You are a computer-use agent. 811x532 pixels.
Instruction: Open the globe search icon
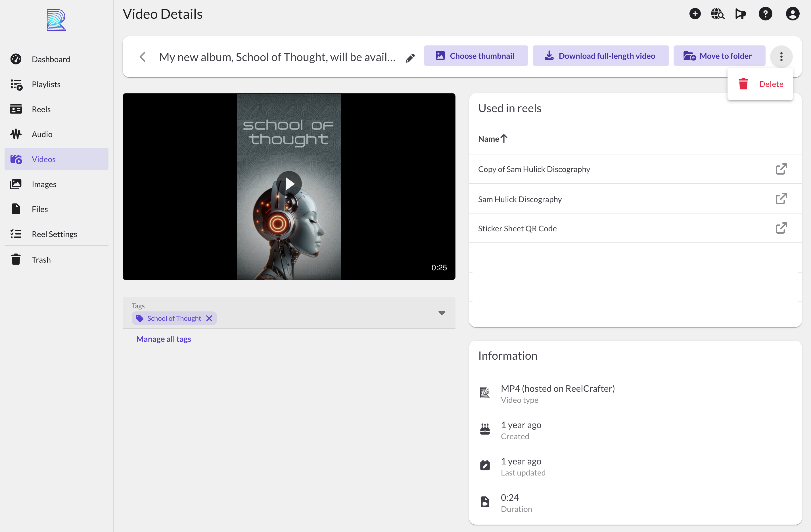tap(717, 14)
